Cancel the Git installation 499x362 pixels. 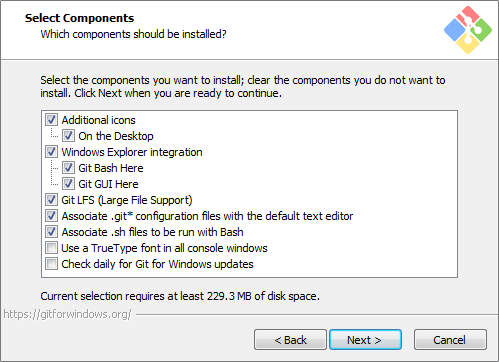pyautogui.click(x=450, y=340)
